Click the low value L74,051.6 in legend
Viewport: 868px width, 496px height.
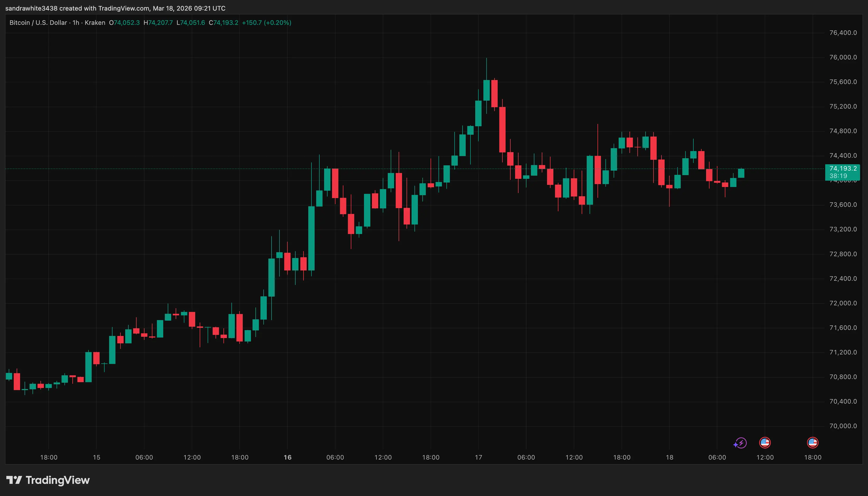pyautogui.click(x=191, y=22)
